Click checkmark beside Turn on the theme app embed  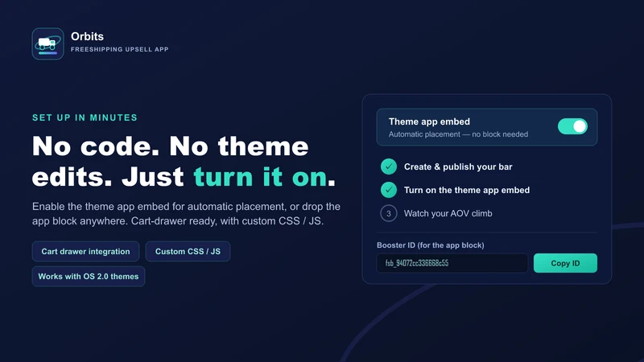tap(389, 190)
